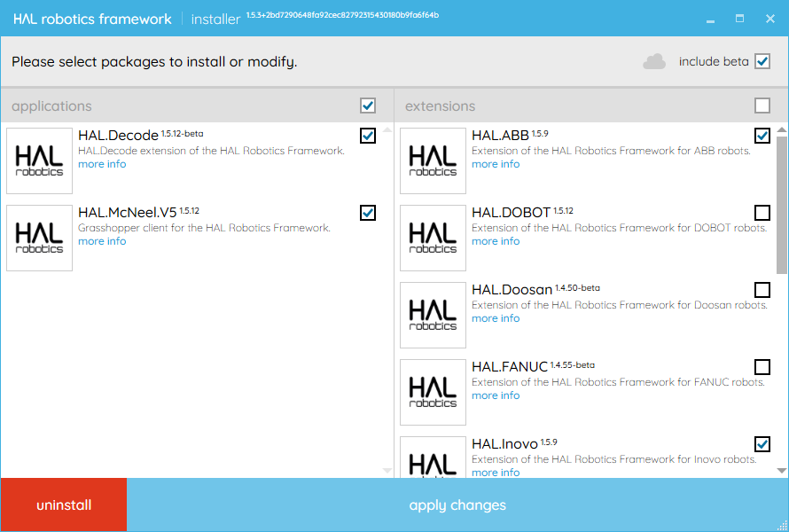Click the HAL.DOBOT package logo
Viewport: 789px width, 532px height.
pos(433,238)
